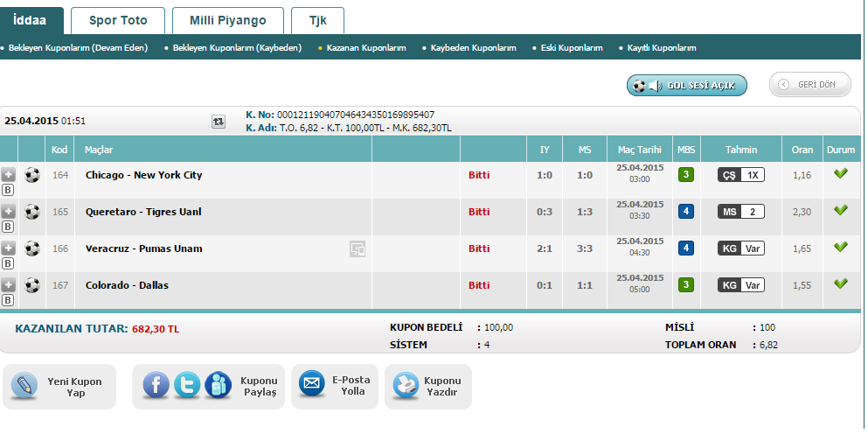Click the green checkmark for Veracruz match
The width and height of the screenshot is (868, 434).
click(x=841, y=247)
